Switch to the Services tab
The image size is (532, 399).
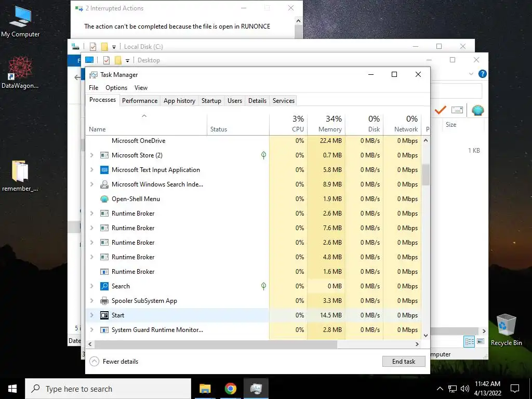[x=284, y=101]
